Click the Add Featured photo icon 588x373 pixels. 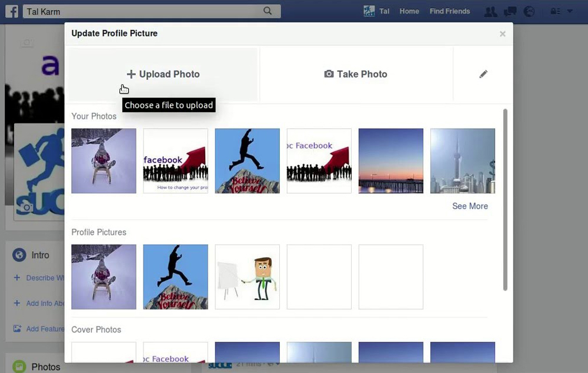pyautogui.click(x=17, y=329)
